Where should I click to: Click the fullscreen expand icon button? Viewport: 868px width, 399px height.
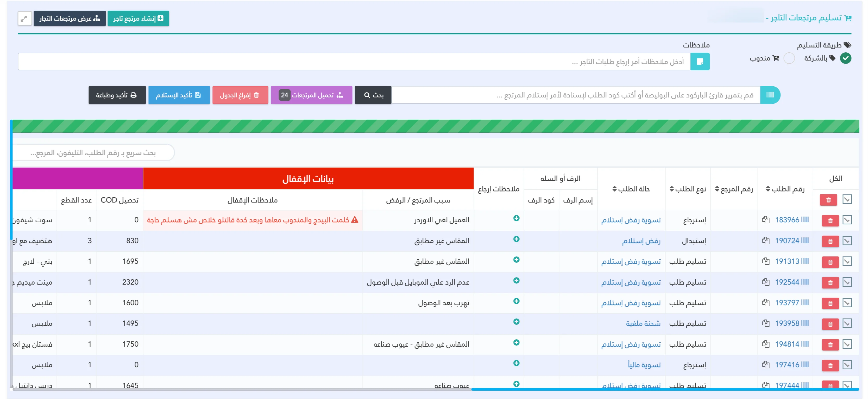24,18
